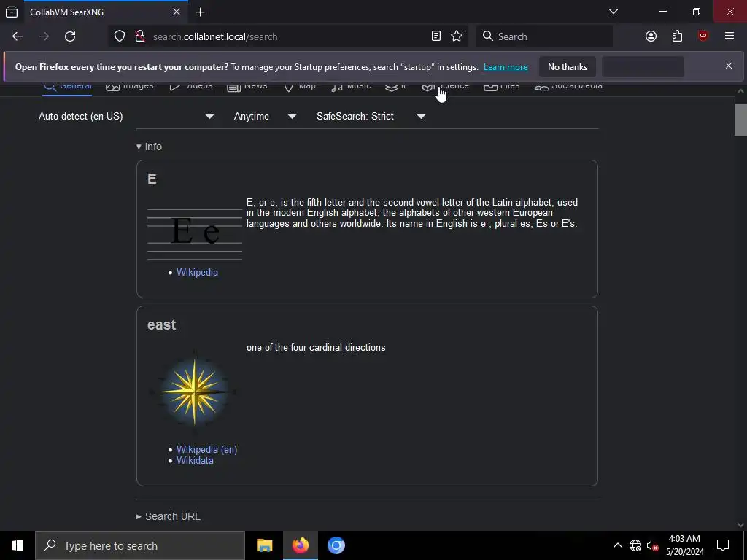Screen dimensions: 747x560
Task: Dismiss the startup notification bar
Action: coord(729,66)
